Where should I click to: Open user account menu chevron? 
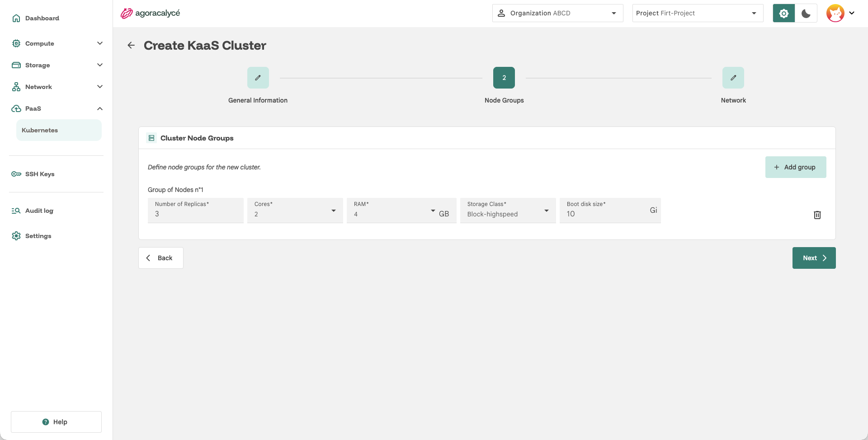852,13
